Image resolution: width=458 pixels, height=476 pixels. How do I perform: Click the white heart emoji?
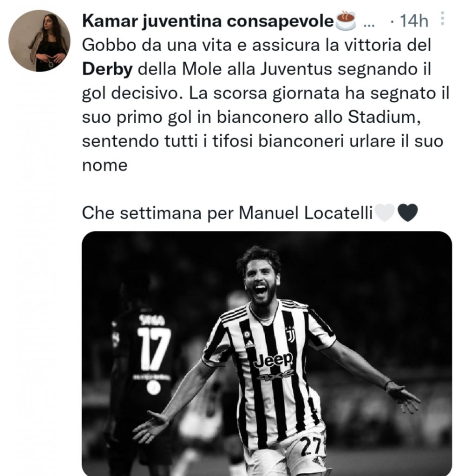coord(384,213)
